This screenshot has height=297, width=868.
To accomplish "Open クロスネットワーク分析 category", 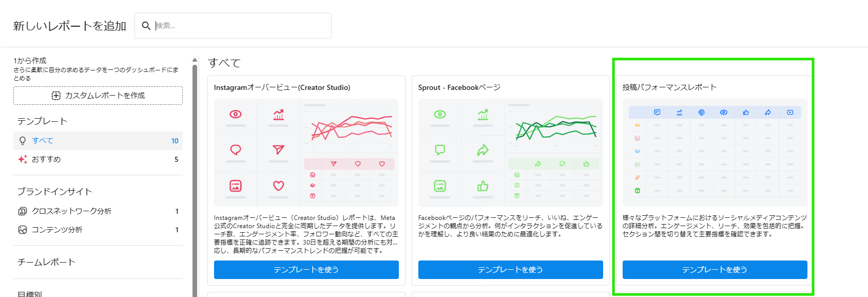I will click(x=71, y=211).
